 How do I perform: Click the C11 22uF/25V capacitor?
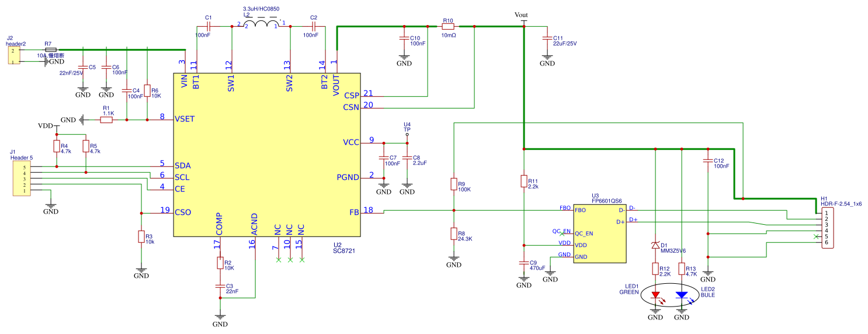(547, 38)
